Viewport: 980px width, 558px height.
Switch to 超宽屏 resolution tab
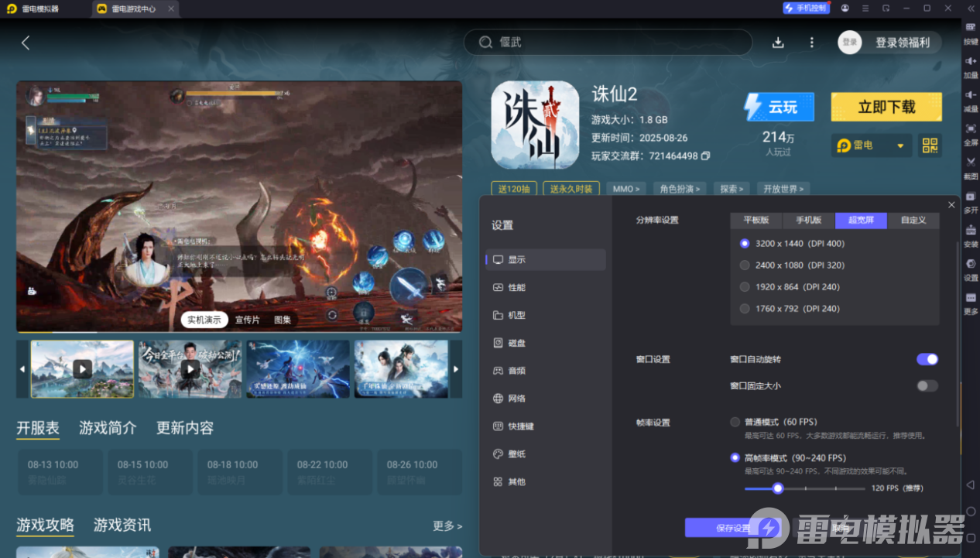[862, 220]
